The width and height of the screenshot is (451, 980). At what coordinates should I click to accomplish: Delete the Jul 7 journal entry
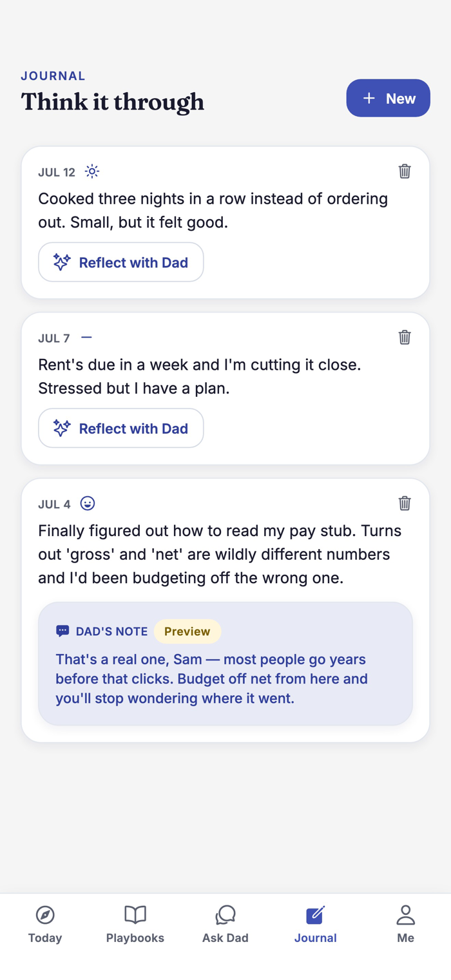tap(405, 338)
